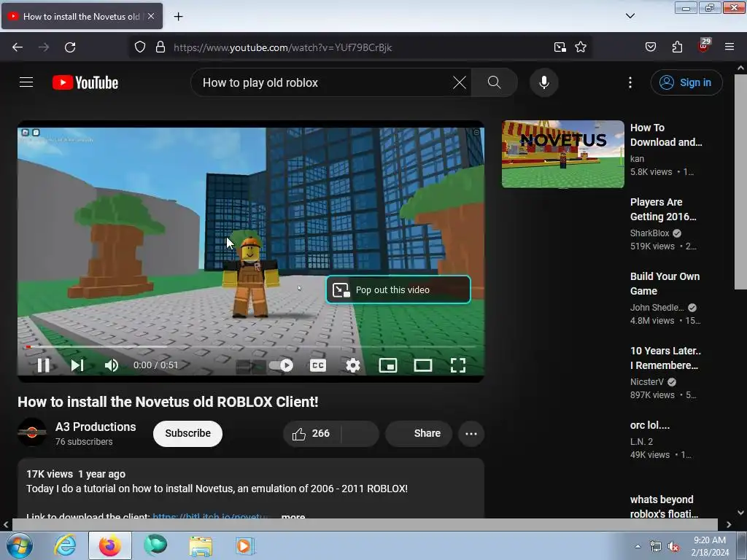This screenshot has height=560, width=747.
Task: Open Firefox application menu
Action: pyautogui.click(x=729, y=47)
